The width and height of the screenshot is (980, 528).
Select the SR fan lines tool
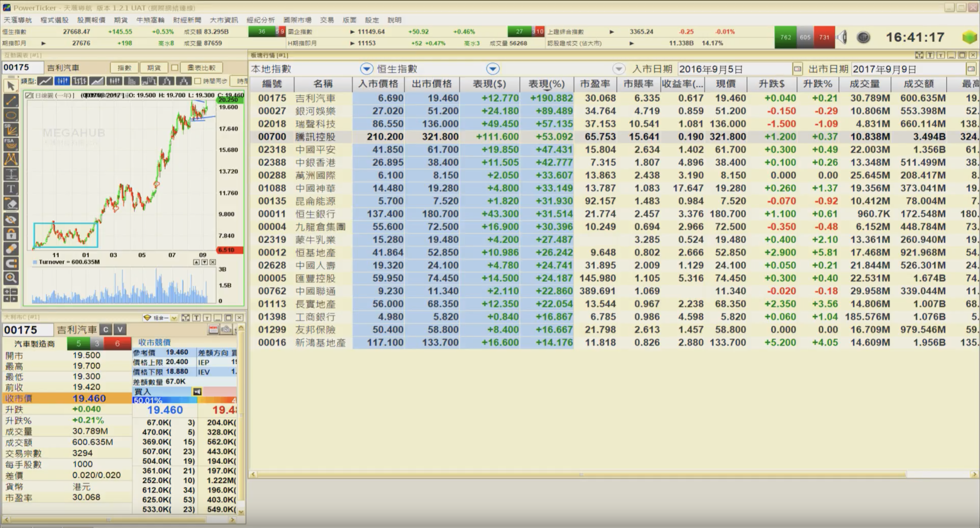pos(11,130)
